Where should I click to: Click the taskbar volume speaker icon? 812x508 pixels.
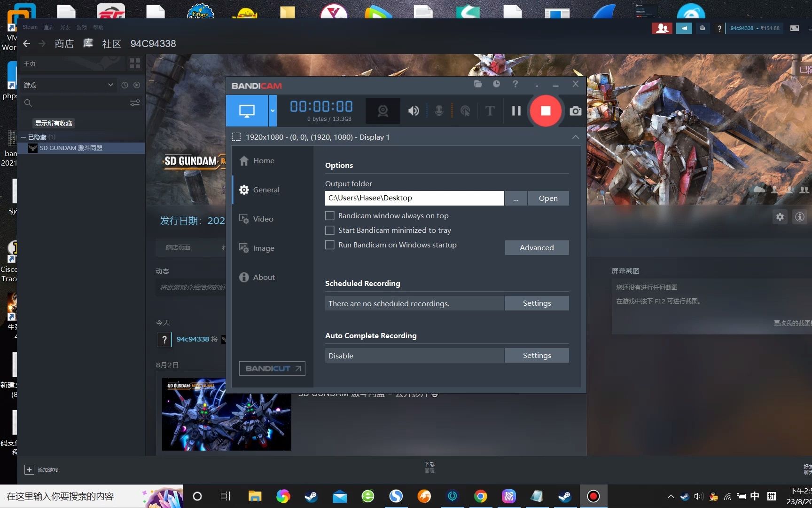click(699, 496)
